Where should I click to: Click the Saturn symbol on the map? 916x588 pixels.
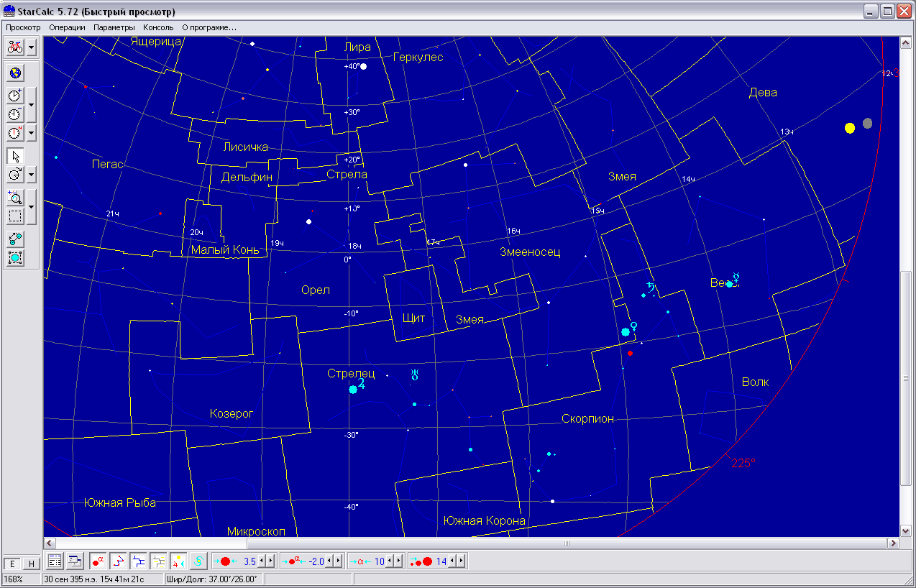click(x=650, y=288)
